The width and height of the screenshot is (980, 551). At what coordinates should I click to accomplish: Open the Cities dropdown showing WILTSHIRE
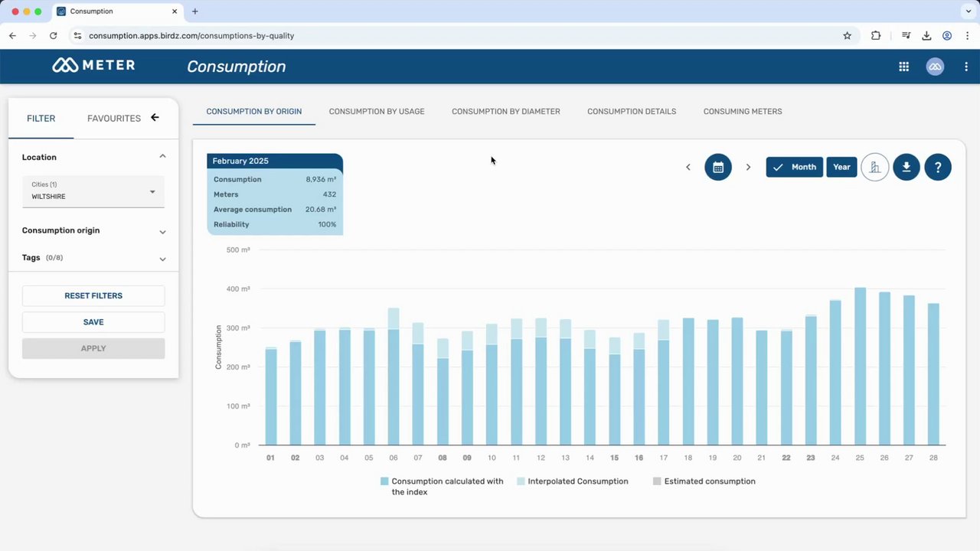click(x=93, y=191)
